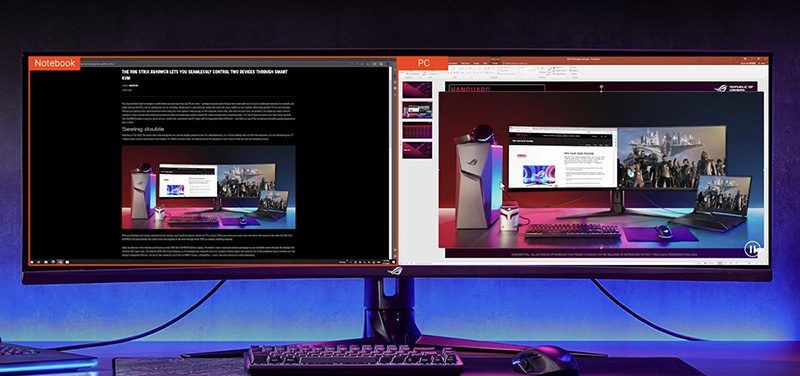Select the fourth slide thumbnail in PowerPoint
800x376 pixels.
[x=417, y=149]
